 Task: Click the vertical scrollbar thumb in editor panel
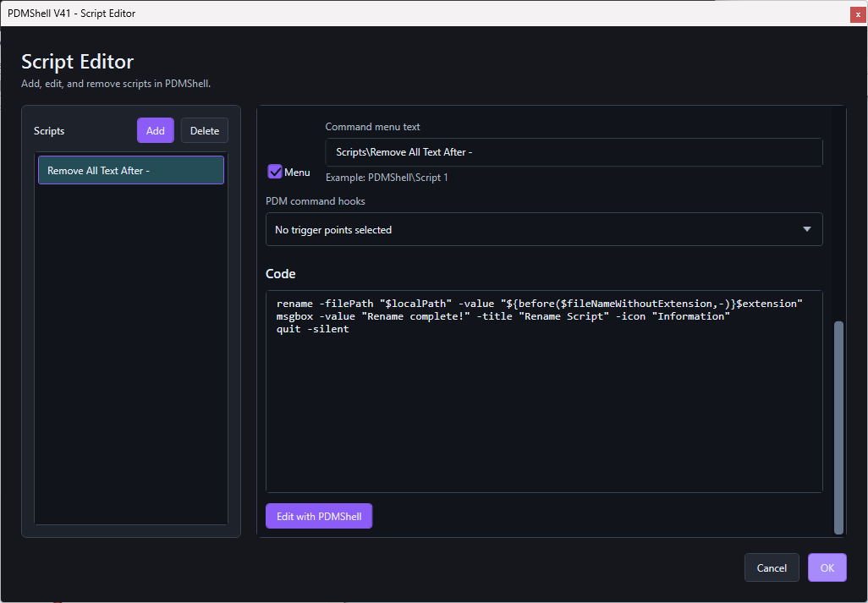838,427
